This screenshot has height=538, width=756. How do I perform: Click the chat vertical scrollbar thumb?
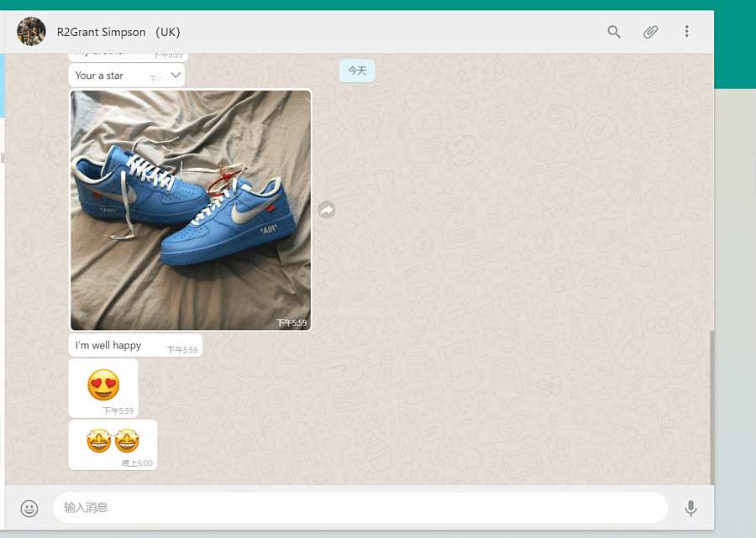(x=711, y=407)
